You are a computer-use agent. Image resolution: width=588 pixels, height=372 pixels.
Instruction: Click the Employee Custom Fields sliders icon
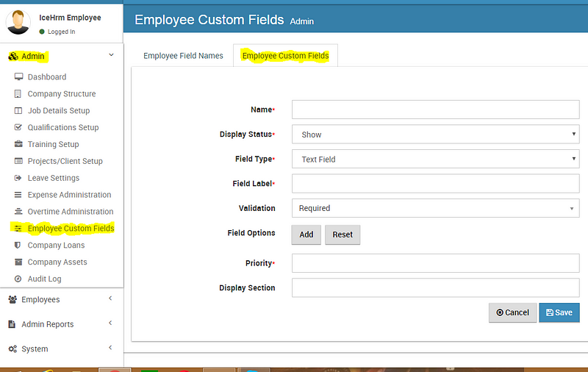[18, 229]
